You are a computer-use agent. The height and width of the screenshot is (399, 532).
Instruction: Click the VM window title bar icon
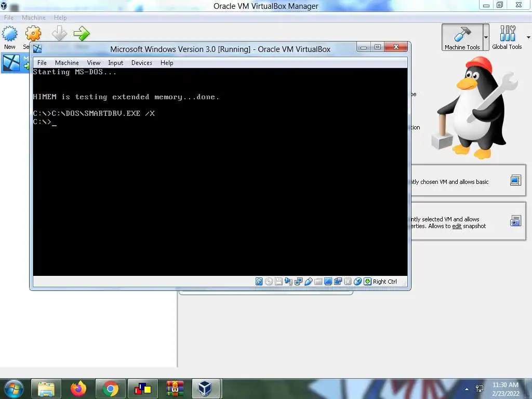[x=37, y=49]
